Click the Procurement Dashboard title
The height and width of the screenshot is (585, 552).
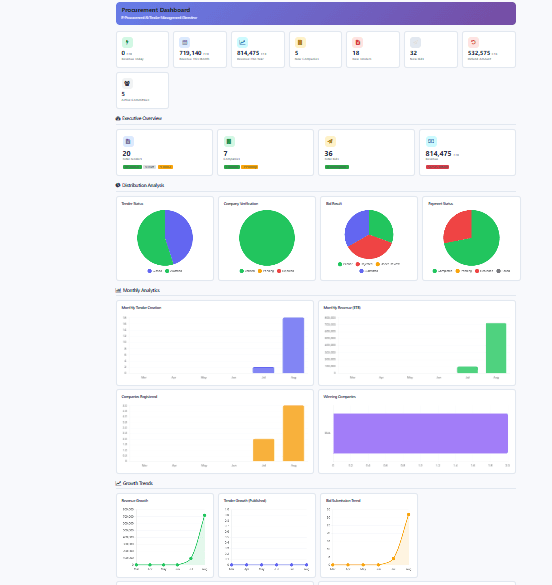pos(156,10)
